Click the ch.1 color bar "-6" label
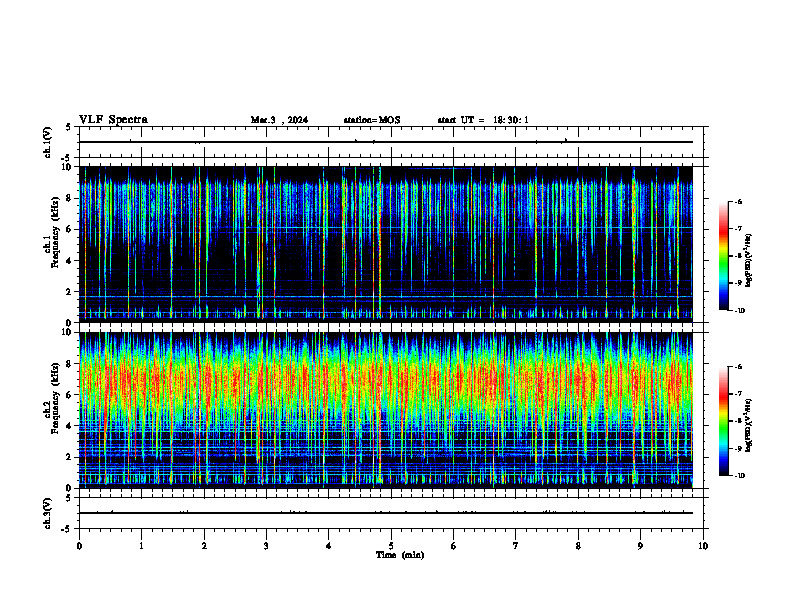 point(739,201)
